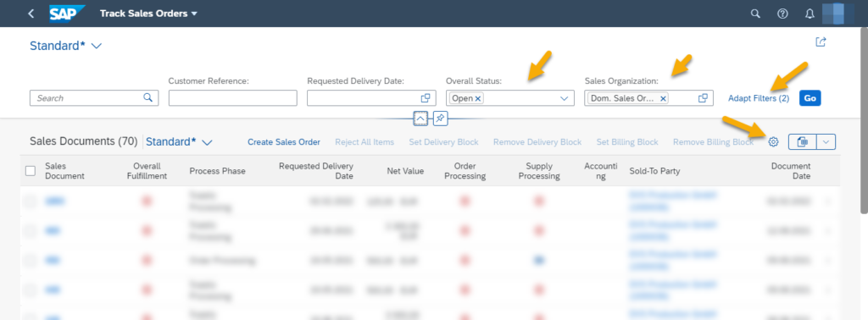The height and width of the screenshot is (320, 868).
Task: Click the Customer Reference input field
Action: pyautogui.click(x=233, y=98)
